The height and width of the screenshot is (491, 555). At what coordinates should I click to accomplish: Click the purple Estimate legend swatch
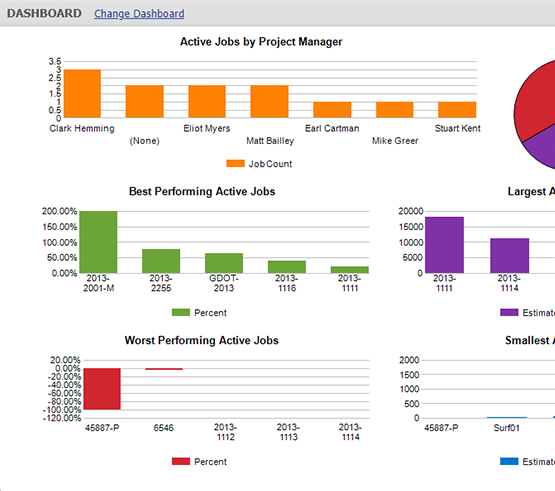(509, 312)
